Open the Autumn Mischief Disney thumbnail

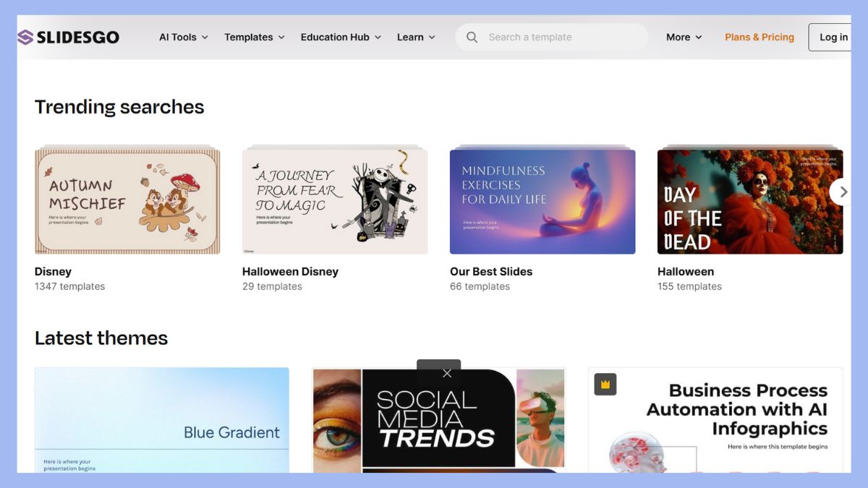(x=127, y=200)
